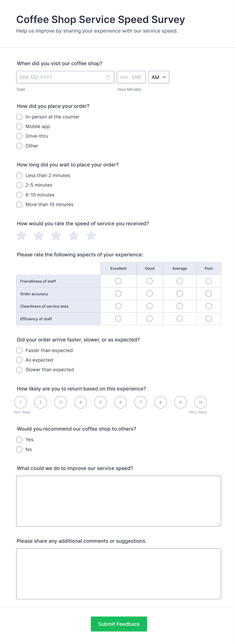Viewport: 235px width, 644px height.
Task: Select 'Mobile app' order option
Action: [19, 127]
